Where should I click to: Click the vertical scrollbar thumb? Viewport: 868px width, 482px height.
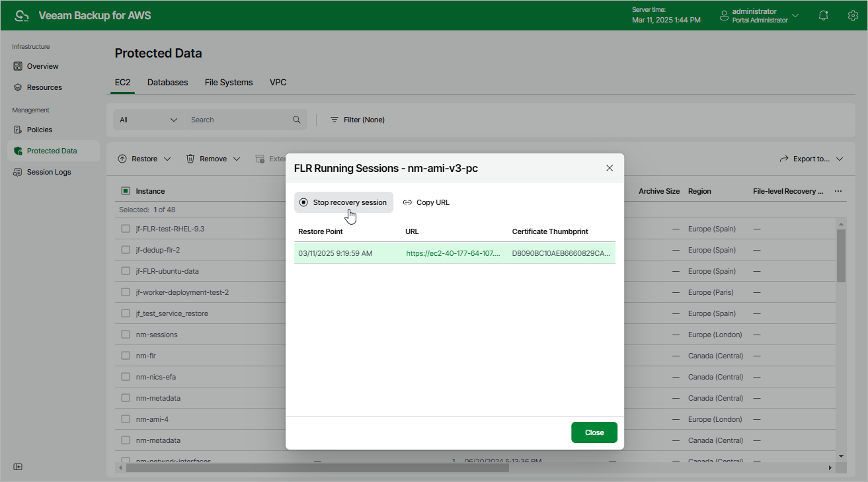[x=841, y=255]
